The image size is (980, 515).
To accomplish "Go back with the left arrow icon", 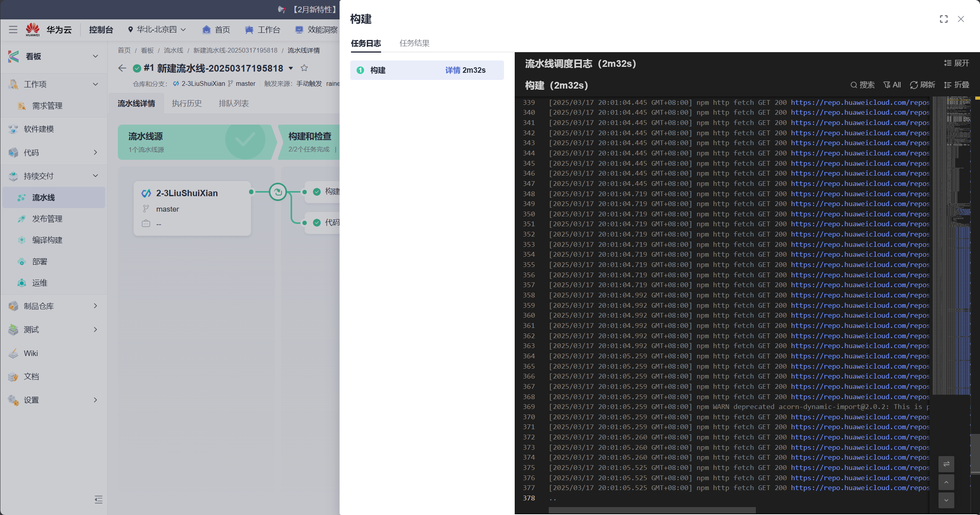I will click(122, 68).
